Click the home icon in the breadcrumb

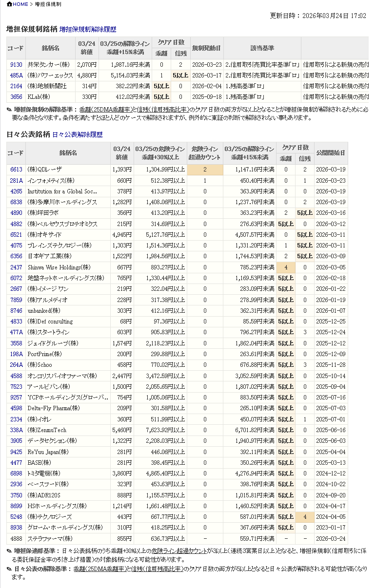(x=9, y=4)
